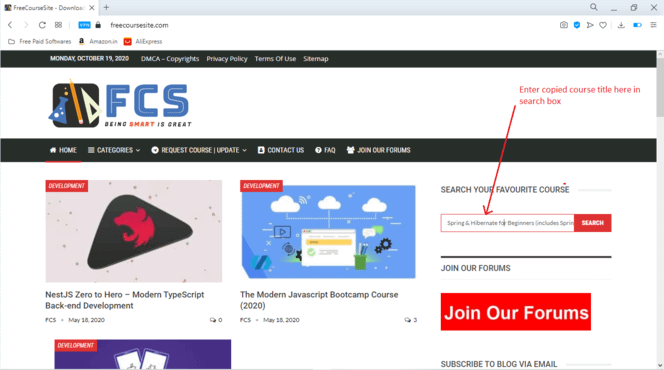
Task: Click the course search input box
Action: coord(507,223)
